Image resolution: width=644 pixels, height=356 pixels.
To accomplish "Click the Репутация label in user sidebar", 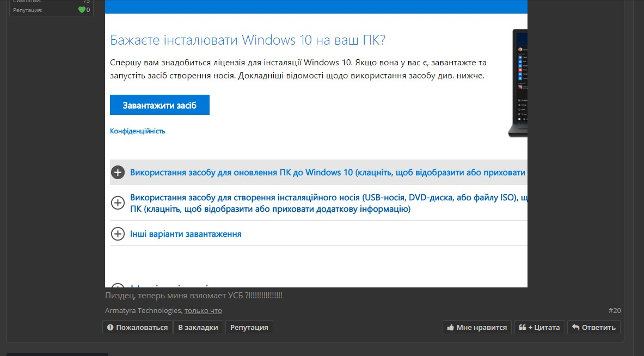I will (28, 10).
